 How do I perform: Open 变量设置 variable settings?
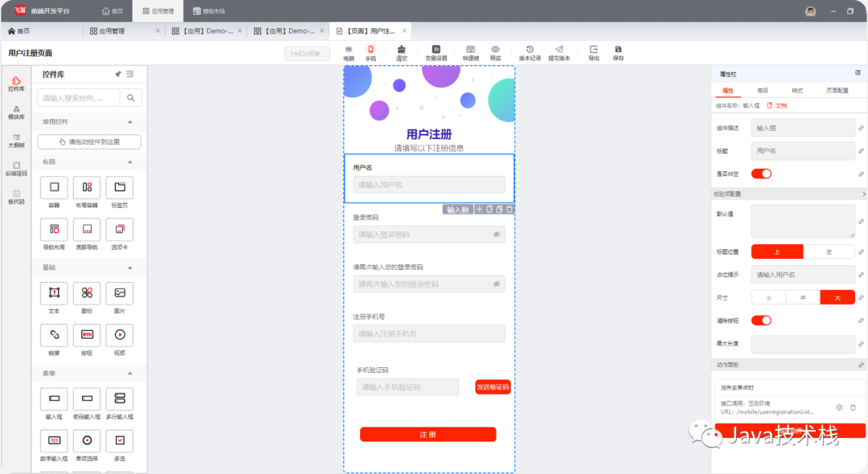[436, 53]
